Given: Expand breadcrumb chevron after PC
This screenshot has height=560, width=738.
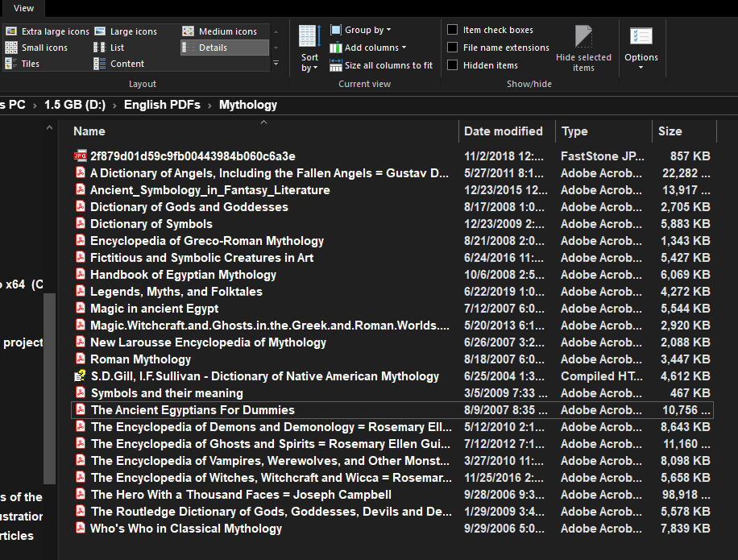Looking at the screenshot, I should (35, 105).
